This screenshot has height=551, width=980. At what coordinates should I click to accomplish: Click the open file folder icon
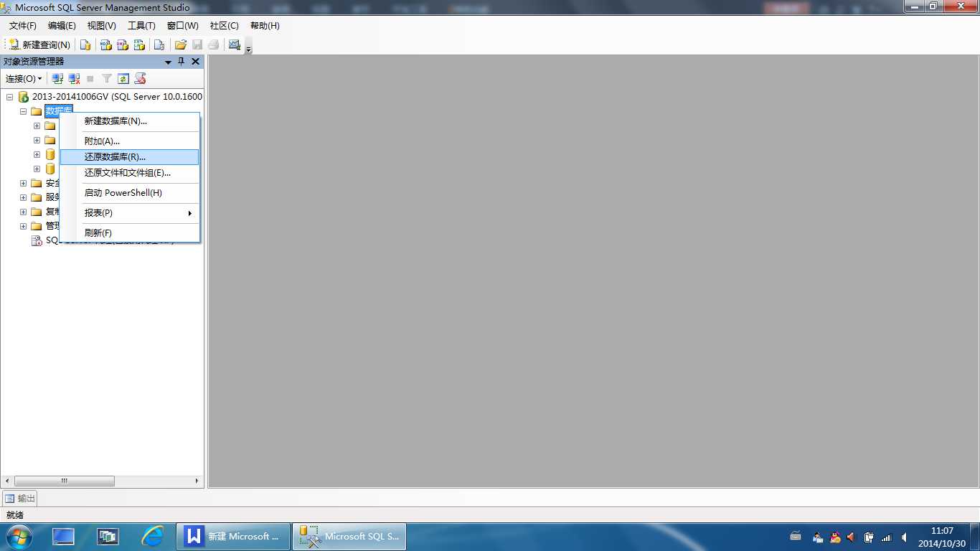180,44
